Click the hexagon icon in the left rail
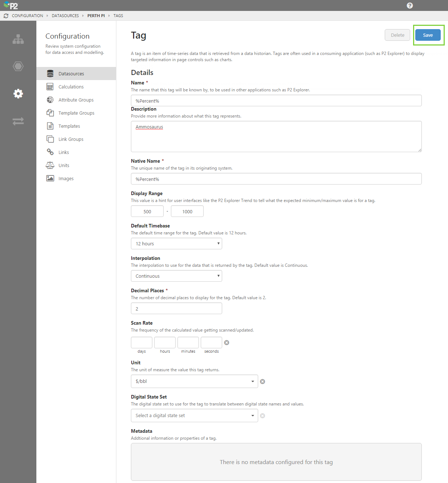The image size is (448, 483). 18,66
